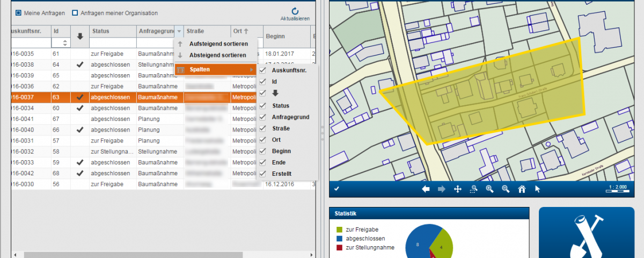644x258 pixels.
Task: Uncheck the Id column checkbox
Action: point(262,82)
